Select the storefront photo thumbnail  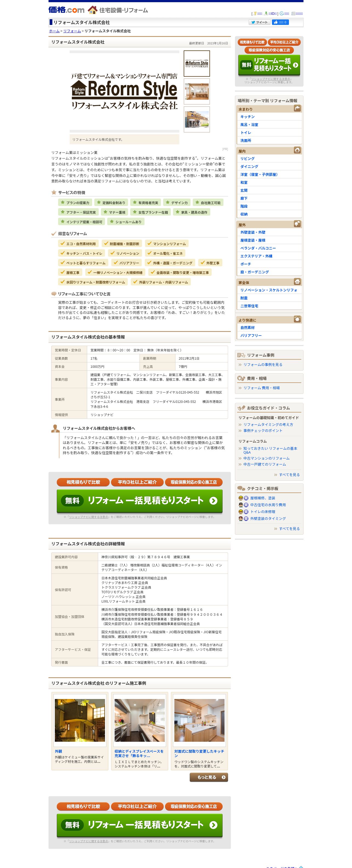(197, 119)
